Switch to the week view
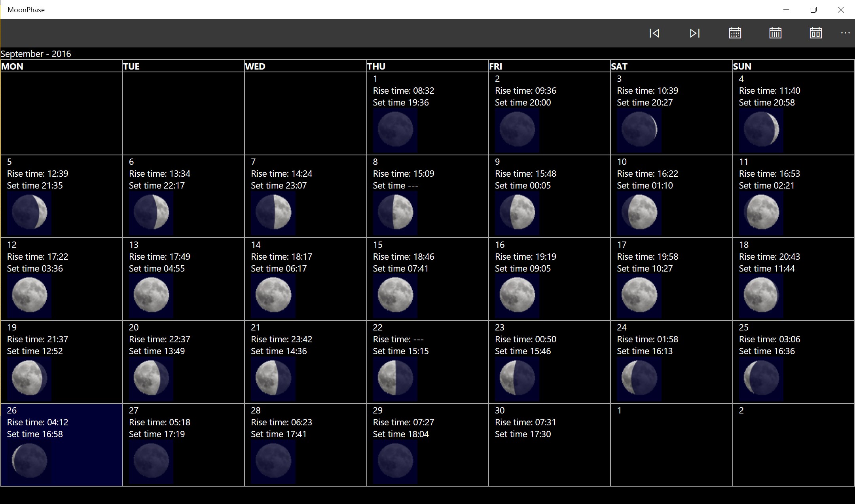Screen dimensions: 855x504 pos(775,33)
